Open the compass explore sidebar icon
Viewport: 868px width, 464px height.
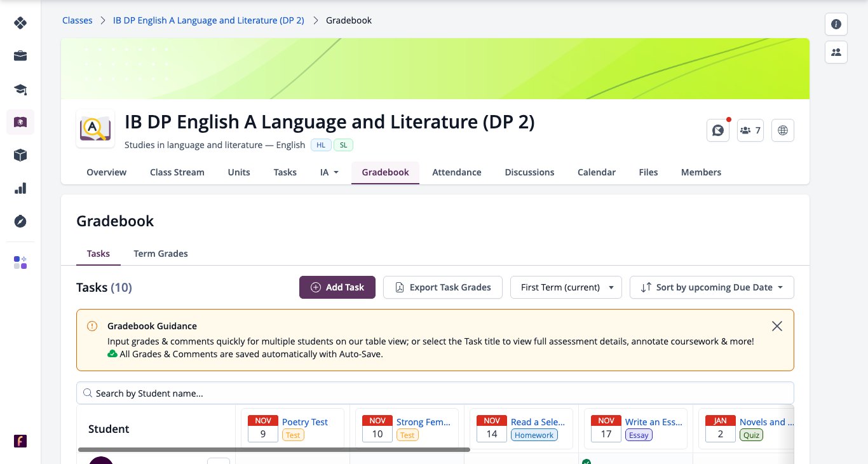pyautogui.click(x=20, y=221)
